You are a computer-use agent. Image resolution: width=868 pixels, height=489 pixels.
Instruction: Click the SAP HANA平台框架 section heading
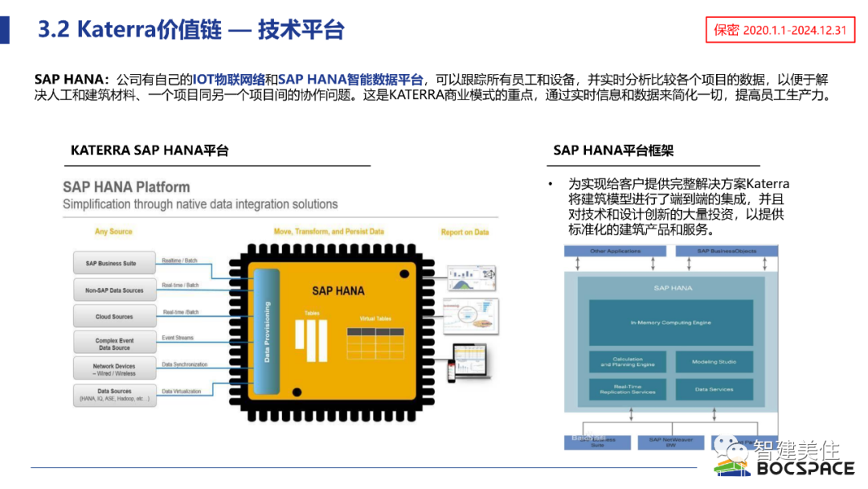tap(613, 150)
